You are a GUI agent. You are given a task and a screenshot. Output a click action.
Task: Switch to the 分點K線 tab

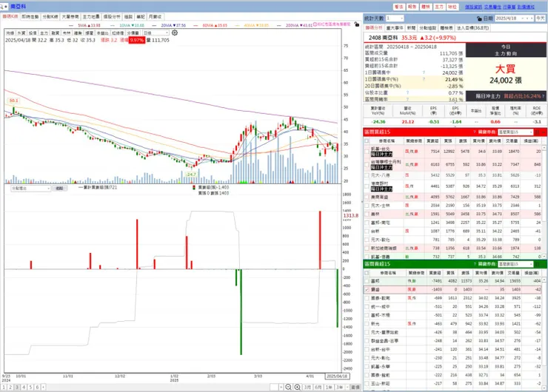click(x=50, y=16)
